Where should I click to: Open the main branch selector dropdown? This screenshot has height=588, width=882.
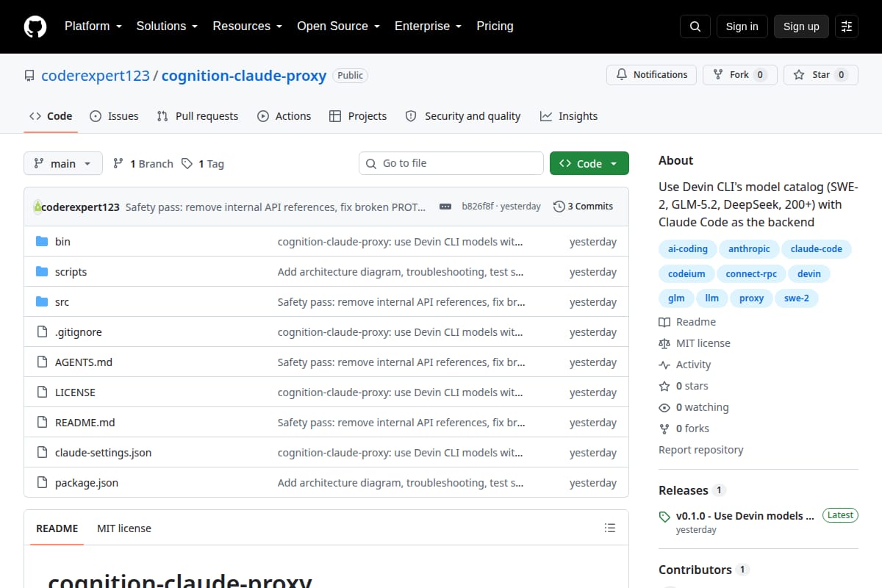pos(62,163)
